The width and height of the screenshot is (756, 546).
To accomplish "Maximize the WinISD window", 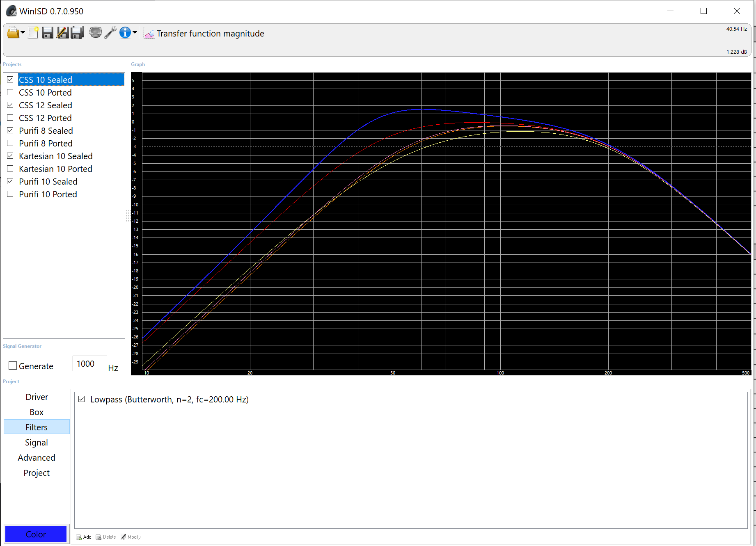I will [x=703, y=11].
